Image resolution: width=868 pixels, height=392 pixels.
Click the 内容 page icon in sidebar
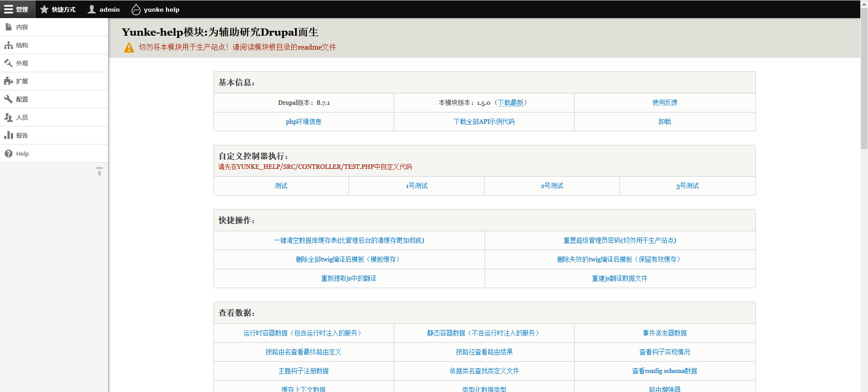click(9, 27)
